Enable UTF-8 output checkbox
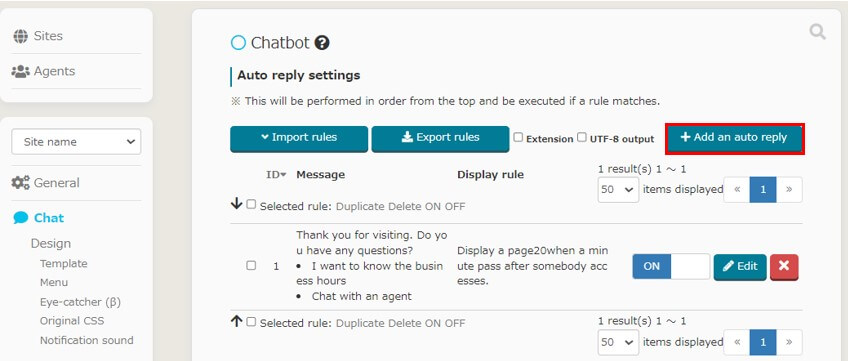Image resolution: width=848 pixels, height=361 pixels. (581, 137)
